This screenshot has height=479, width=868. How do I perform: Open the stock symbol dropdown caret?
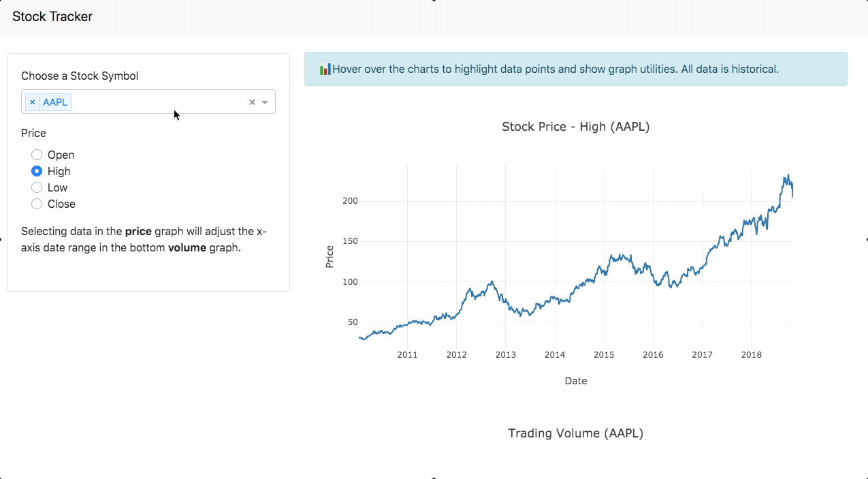[264, 102]
